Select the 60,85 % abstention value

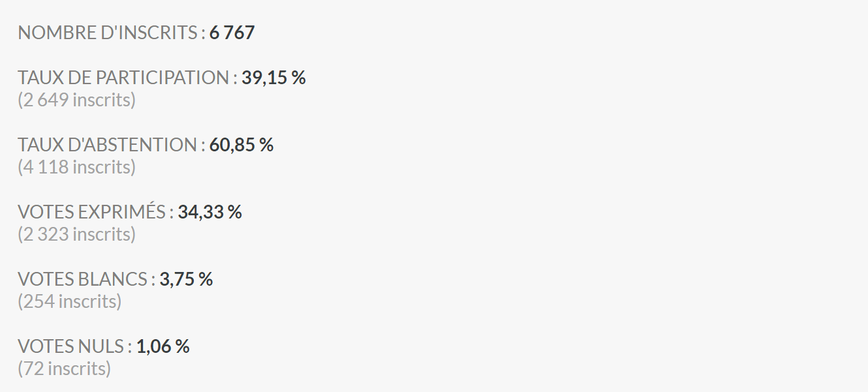241,145
